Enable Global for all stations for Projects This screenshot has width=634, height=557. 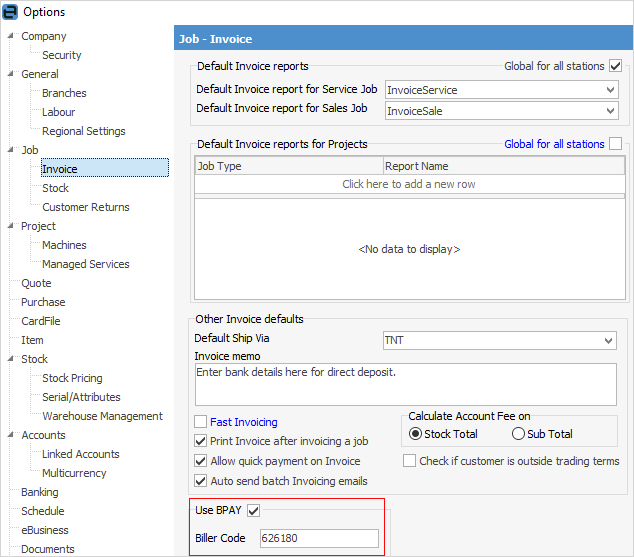[x=616, y=144]
